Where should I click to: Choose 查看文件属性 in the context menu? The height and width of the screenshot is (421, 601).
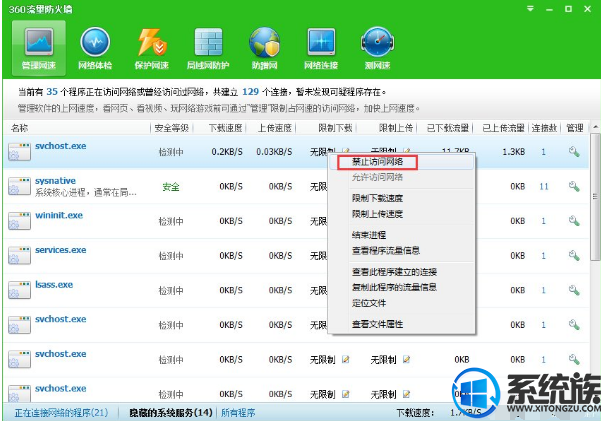point(378,324)
